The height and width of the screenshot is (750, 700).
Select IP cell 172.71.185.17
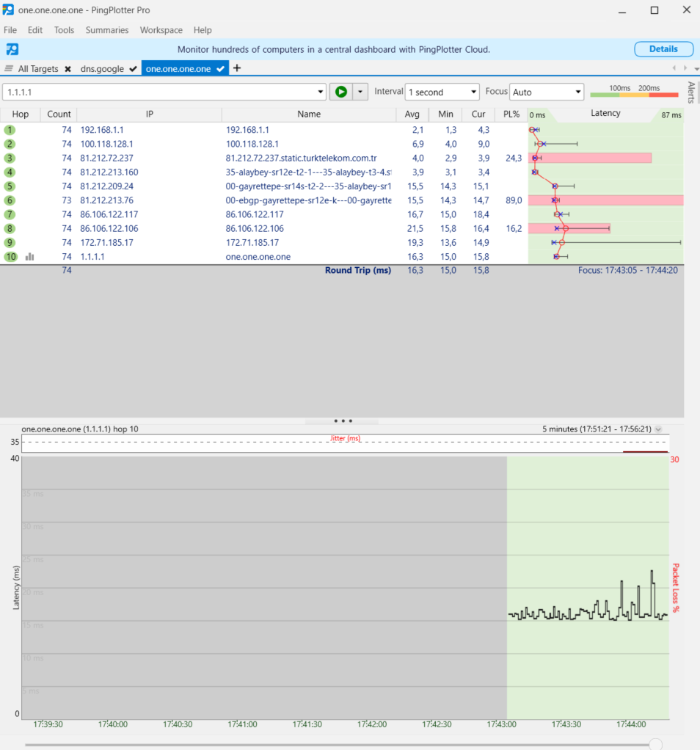click(x=106, y=242)
